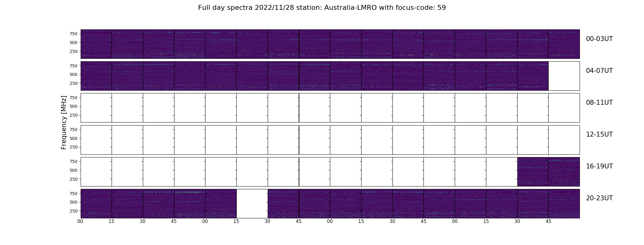Select the 250 tick label of the 16-19UT row
This screenshot has height=245, width=644.
[x=74, y=179]
